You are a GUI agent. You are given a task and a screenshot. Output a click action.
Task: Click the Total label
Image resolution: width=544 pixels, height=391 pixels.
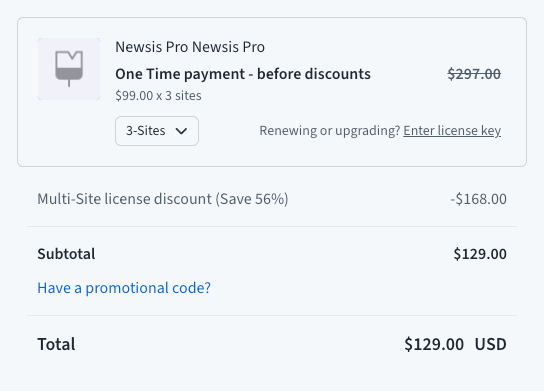tap(56, 344)
